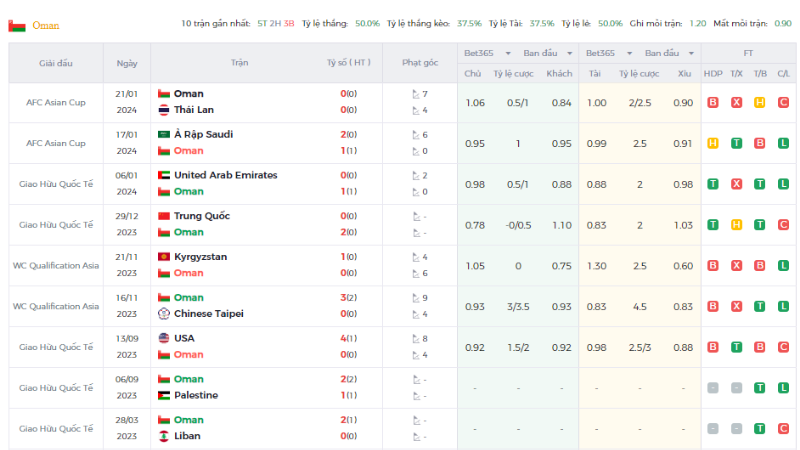The image size is (800, 450).
Task: Click the À Rập Saudi flag icon
Action: [x=164, y=134]
